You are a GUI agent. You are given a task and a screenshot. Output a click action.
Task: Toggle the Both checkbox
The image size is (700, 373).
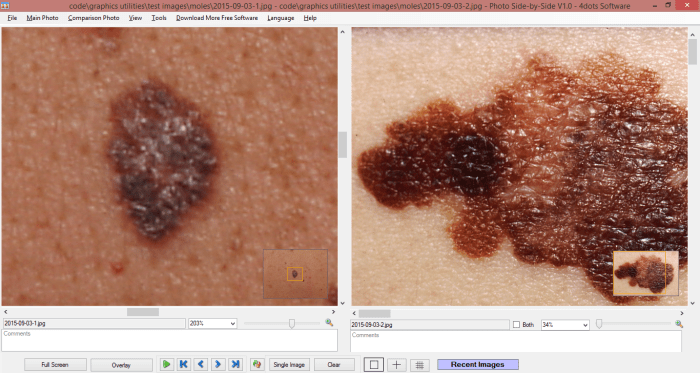pos(516,325)
